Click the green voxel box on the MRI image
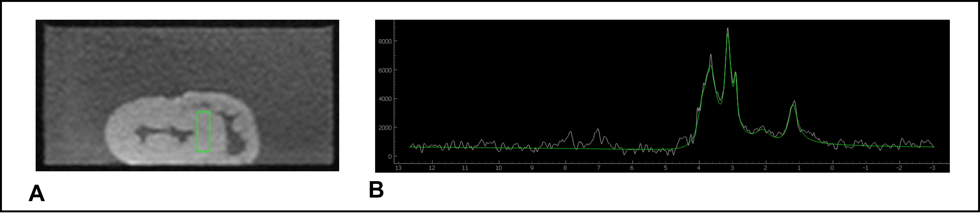Screen dimensions: 980x220 (x=203, y=132)
